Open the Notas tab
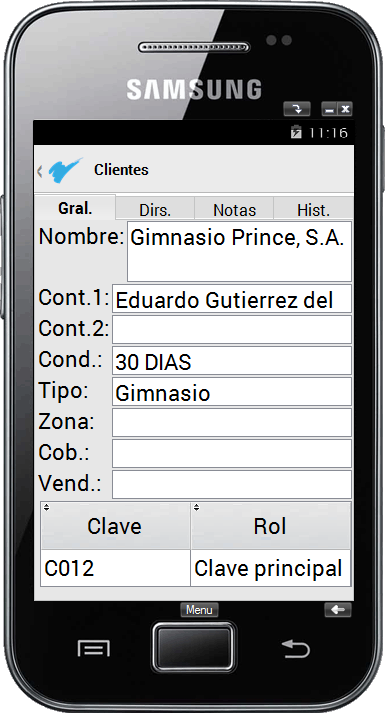 click(x=234, y=210)
